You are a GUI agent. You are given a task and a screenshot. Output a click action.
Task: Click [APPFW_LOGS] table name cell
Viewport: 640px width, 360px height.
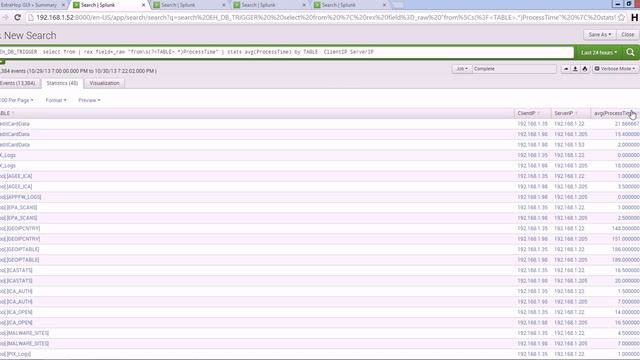tap(20, 197)
